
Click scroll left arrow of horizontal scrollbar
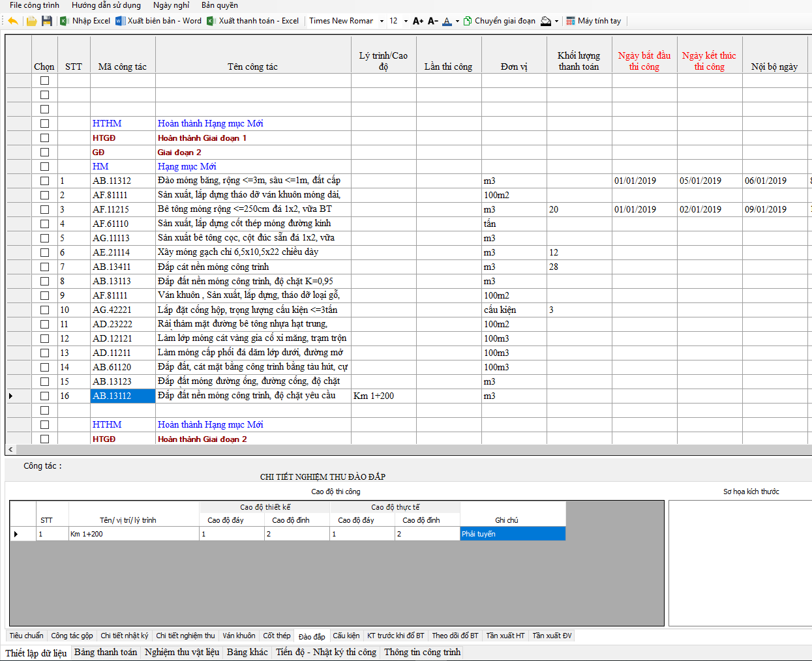tap(10, 450)
